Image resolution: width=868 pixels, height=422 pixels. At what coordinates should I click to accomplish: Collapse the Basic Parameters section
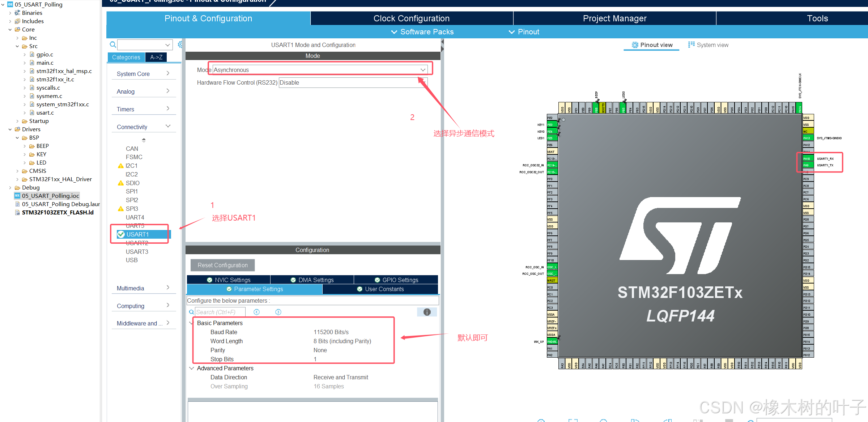(x=191, y=323)
